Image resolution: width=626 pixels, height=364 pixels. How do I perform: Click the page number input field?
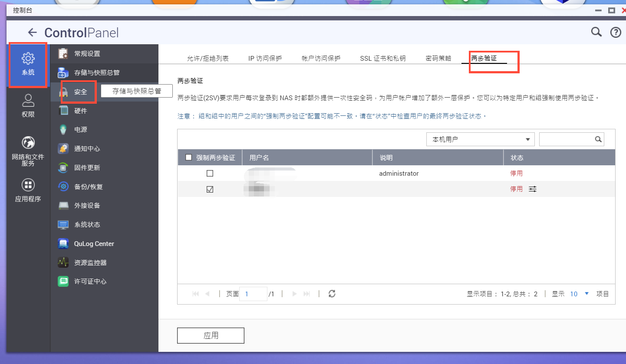(x=253, y=294)
